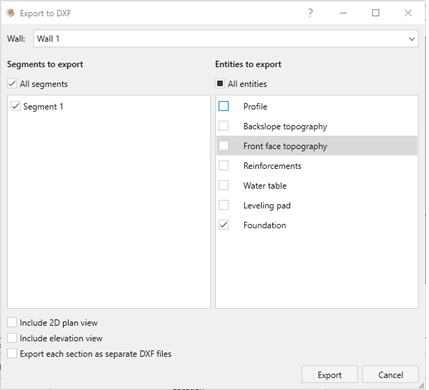Open help via the question mark icon
The image size is (429, 390).
(x=310, y=13)
